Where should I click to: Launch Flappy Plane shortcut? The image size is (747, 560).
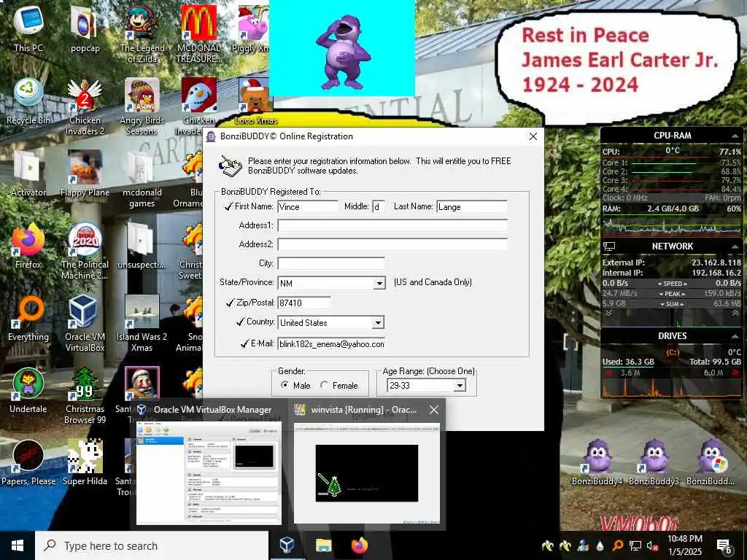[85, 174]
